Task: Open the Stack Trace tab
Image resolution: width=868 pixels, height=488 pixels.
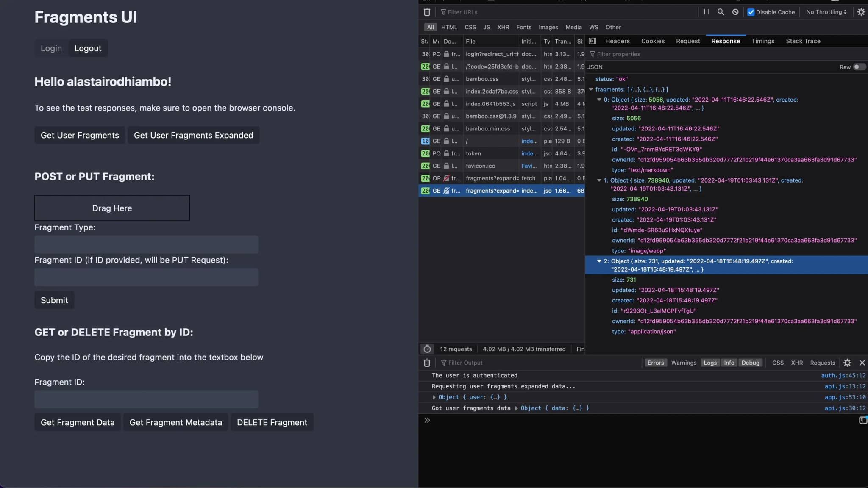Action: (x=803, y=41)
